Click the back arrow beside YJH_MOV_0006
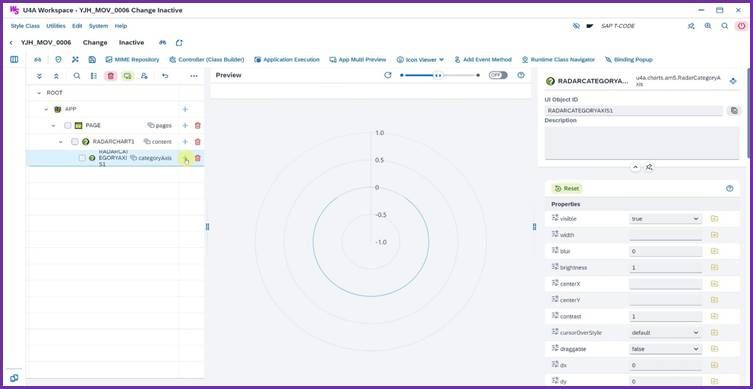753x389 pixels. [x=11, y=43]
